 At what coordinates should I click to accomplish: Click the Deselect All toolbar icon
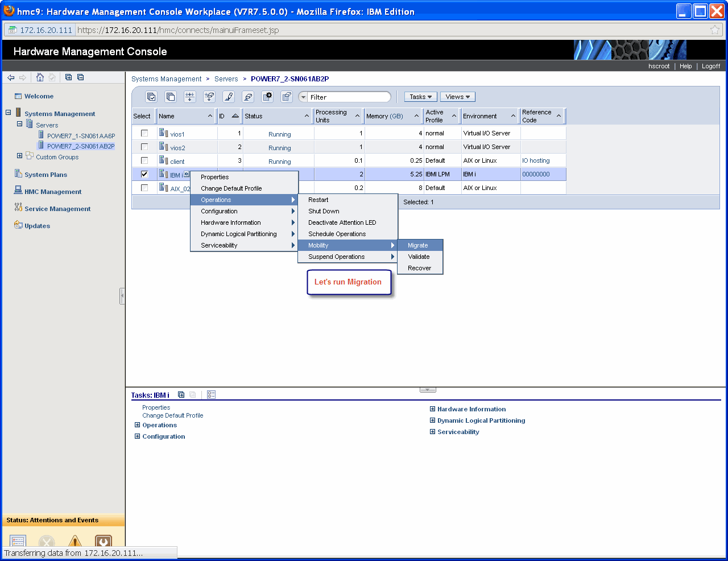click(x=171, y=97)
